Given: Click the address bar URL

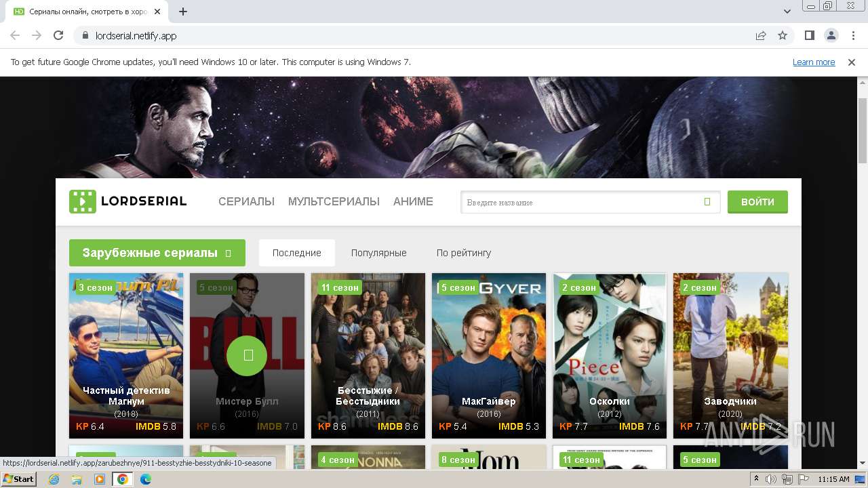Looking at the screenshot, I should click(x=136, y=36).
